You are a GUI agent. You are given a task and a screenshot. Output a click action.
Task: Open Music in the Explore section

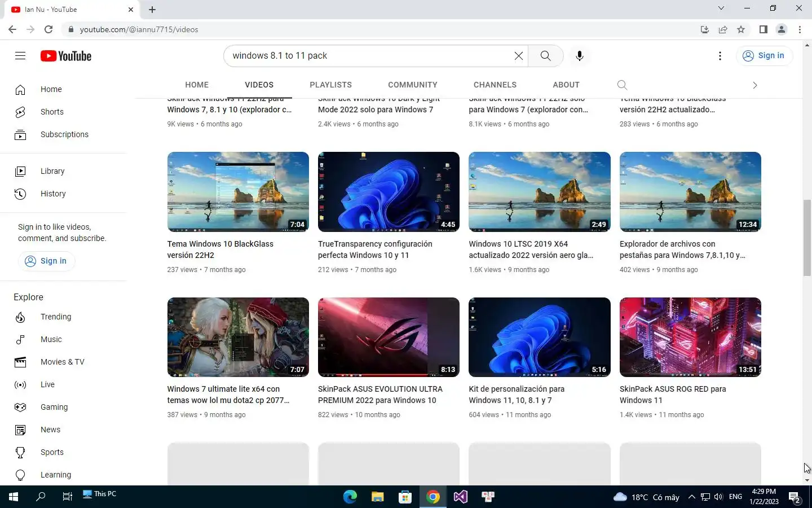point(63,339)
